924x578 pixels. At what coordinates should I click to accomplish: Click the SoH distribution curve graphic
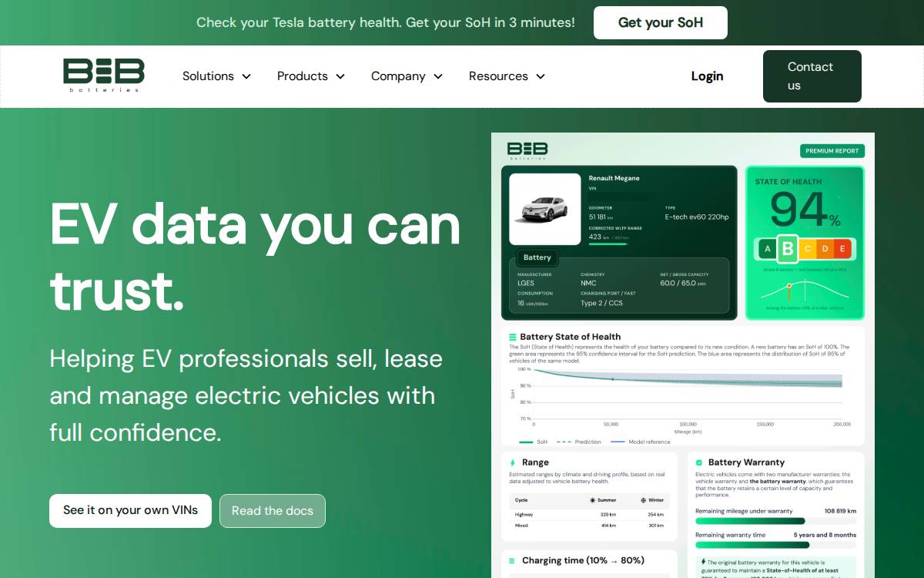(805, 291)
